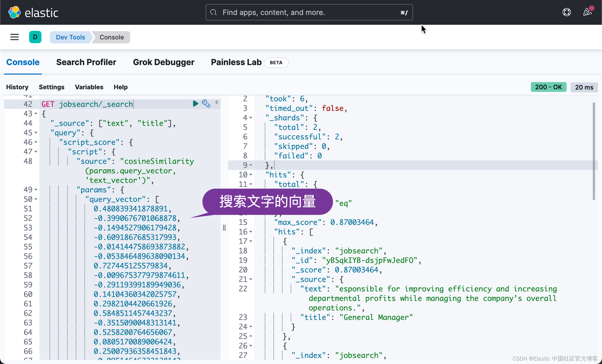
Task: Open the hamburger navigation menu
Action: (14, 37)
